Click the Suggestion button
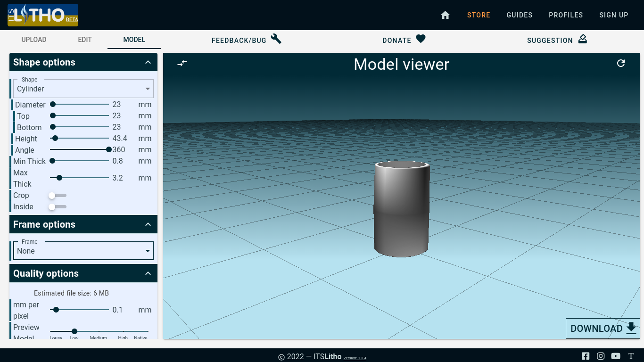The height and width of the screenshot is (362, 644). click(x=557, y=40)
